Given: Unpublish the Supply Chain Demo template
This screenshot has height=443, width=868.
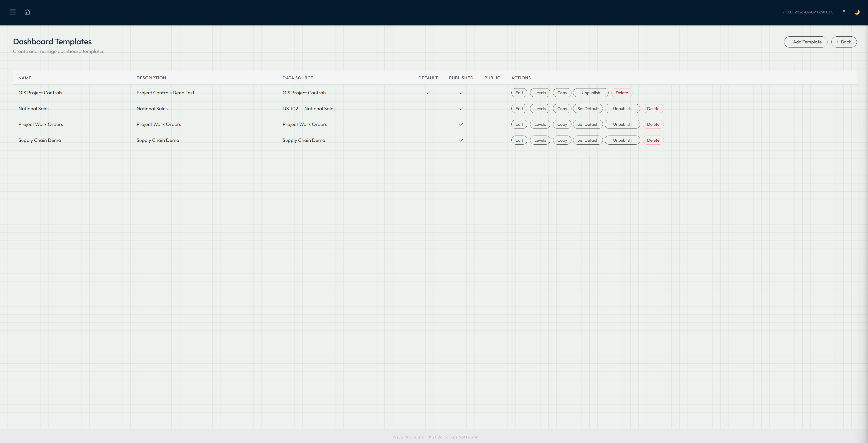Looking at the screenshot, I should [x=622, y=140].
